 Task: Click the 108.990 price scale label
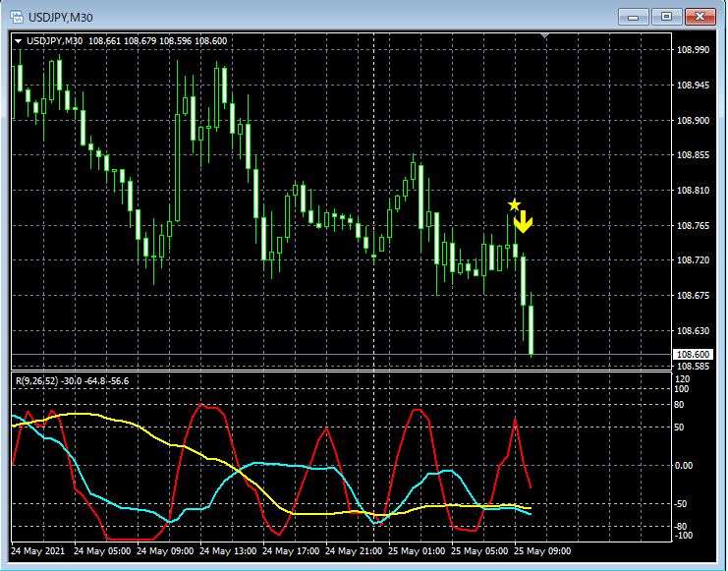click(694, 50)
